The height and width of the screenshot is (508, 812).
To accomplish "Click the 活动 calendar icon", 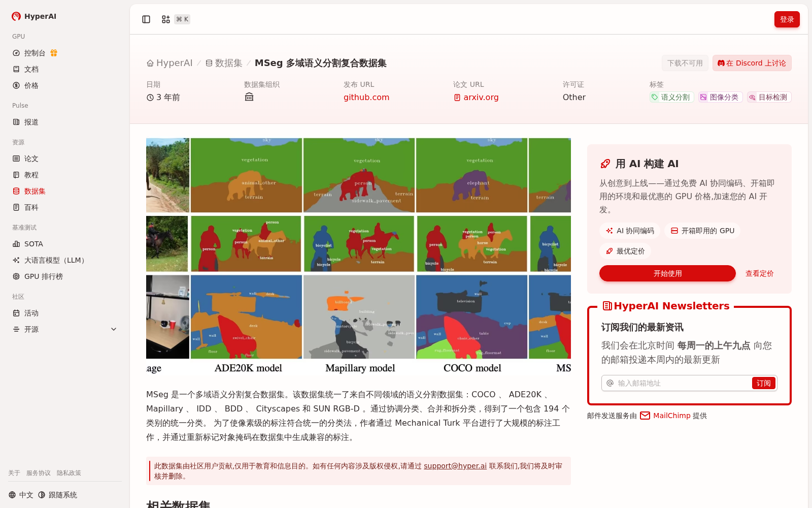I will pyautogui.click(x=16, y=313).
